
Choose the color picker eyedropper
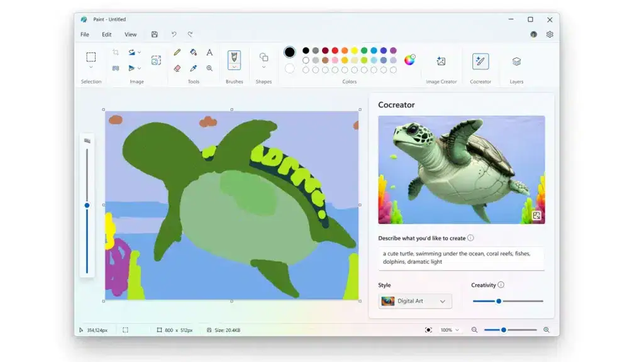click(194, 69)
